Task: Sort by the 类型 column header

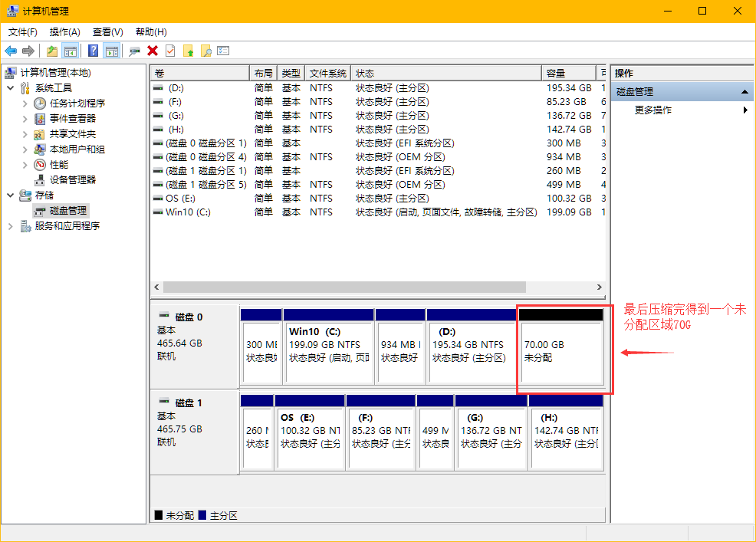Action: coord(291,74)
